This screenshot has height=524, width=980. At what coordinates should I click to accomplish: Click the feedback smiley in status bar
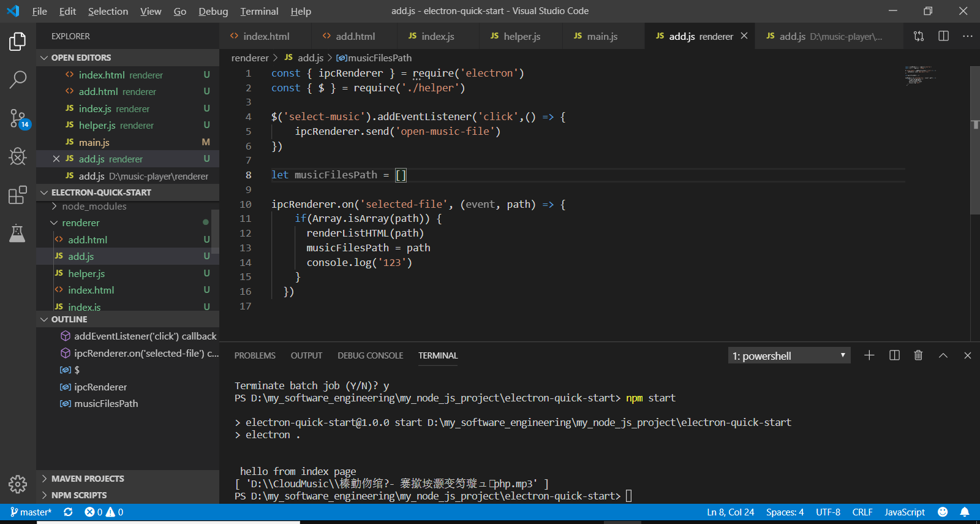[943, 512]
